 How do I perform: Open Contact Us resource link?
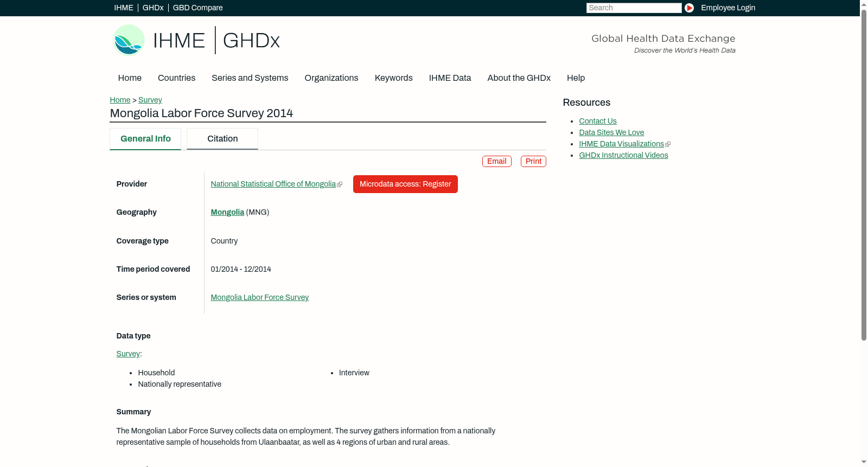(x=598, y=121)
